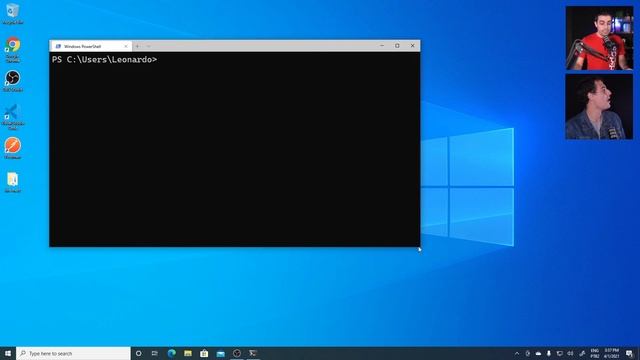Screen dimensions: 640x360
Task: Switch to OBS Studio on the taskbar
Action: click(x=237, y=353)
